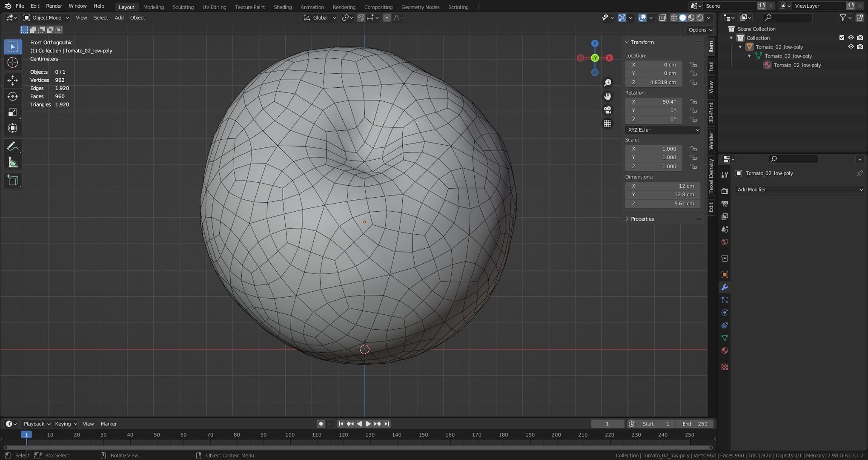868x460 pixels.
Task: Open the Tool tab in sidebar
Action: point(711,67)
